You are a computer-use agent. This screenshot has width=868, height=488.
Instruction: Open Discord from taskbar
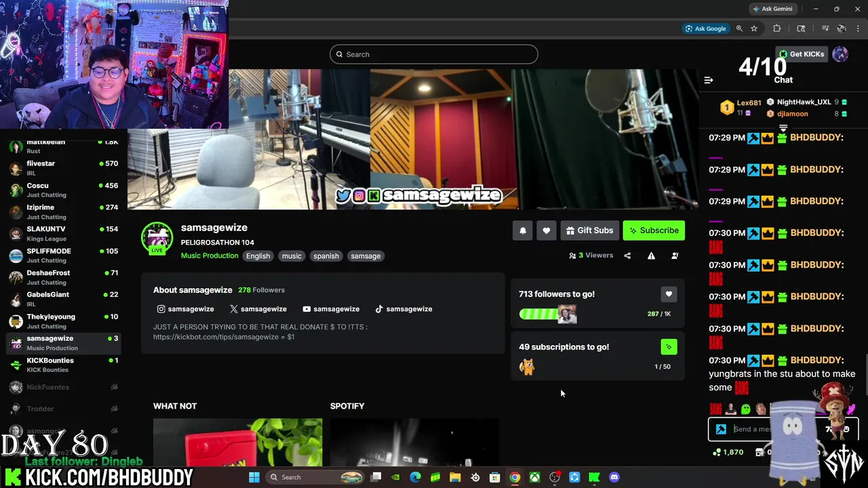[614, 477]
